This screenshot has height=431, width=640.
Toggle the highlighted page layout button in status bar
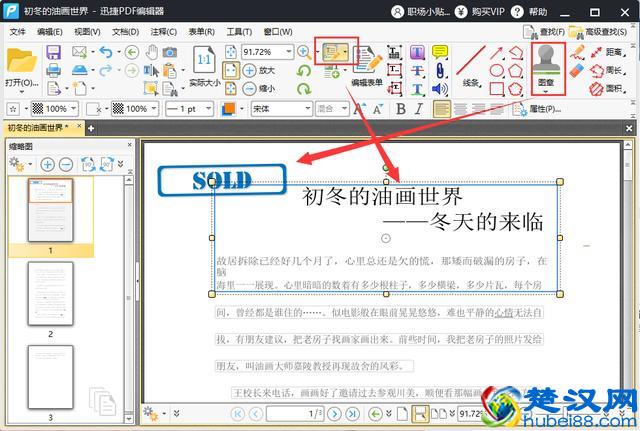pyautogui.click(x=420, y=413)
